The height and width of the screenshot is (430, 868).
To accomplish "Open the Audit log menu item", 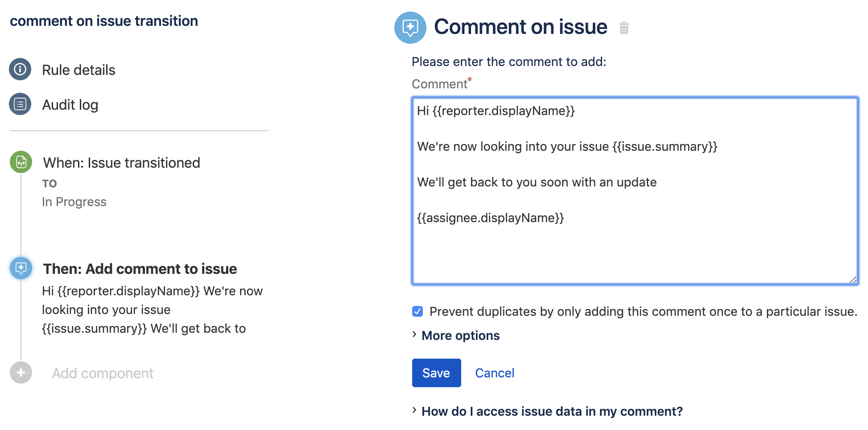I will pyautogui.click(x=70, y=105).
